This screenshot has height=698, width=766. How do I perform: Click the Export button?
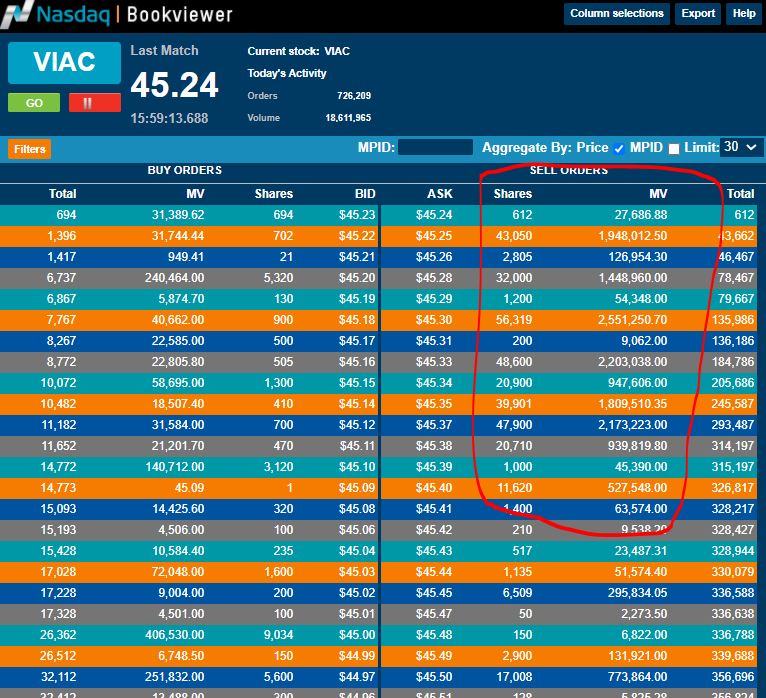pyautogui.click(x=698, y=14)
